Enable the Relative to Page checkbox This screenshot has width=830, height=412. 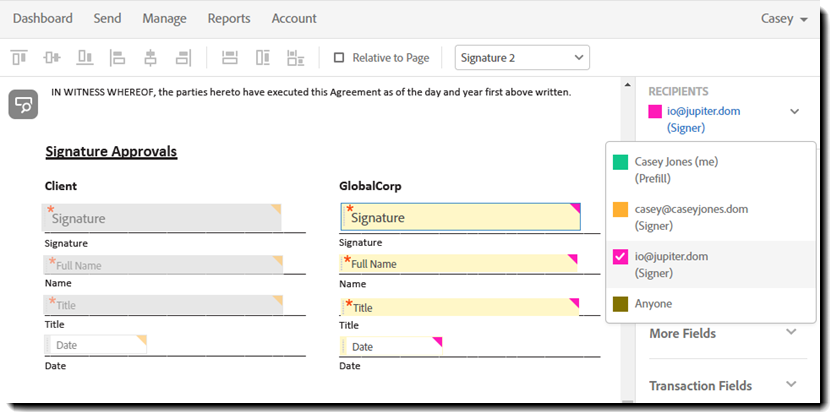point(339,58)
